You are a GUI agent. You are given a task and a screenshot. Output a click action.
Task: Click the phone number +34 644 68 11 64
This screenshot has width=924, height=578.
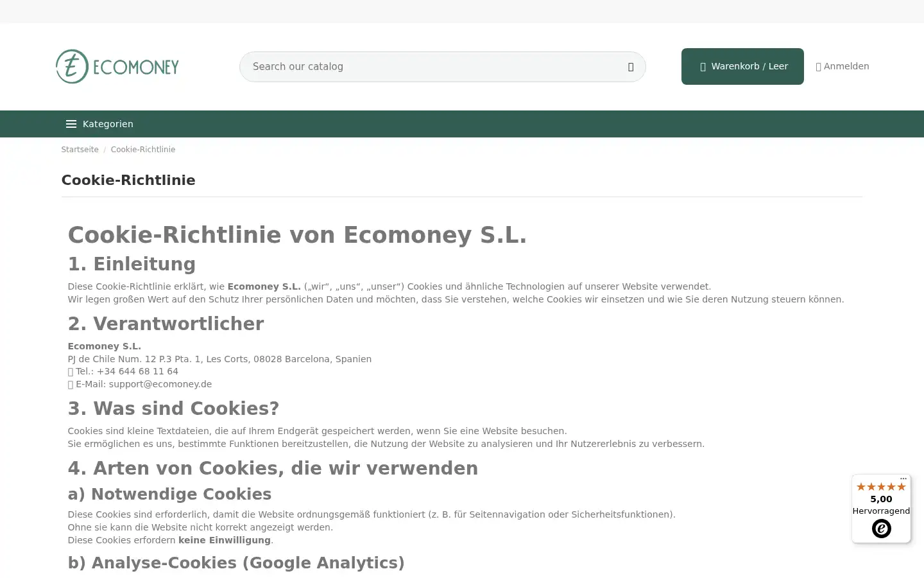(x=137, y=371)
